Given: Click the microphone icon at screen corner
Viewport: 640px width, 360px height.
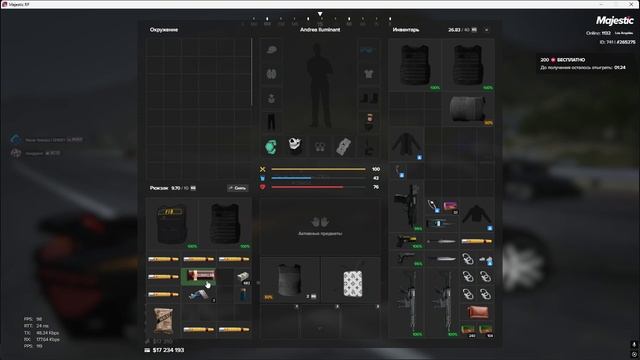Looking at the screenshot, I should click(x=634, y=345).
